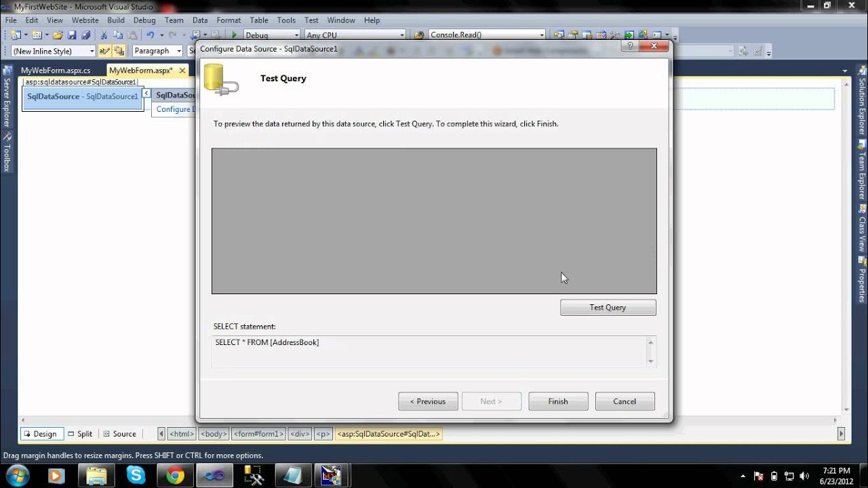Image resolution: width=868 pixels, height=488 pixels.
Task: Open Google Chrome from the taskbar
Action: pos(175,476)
